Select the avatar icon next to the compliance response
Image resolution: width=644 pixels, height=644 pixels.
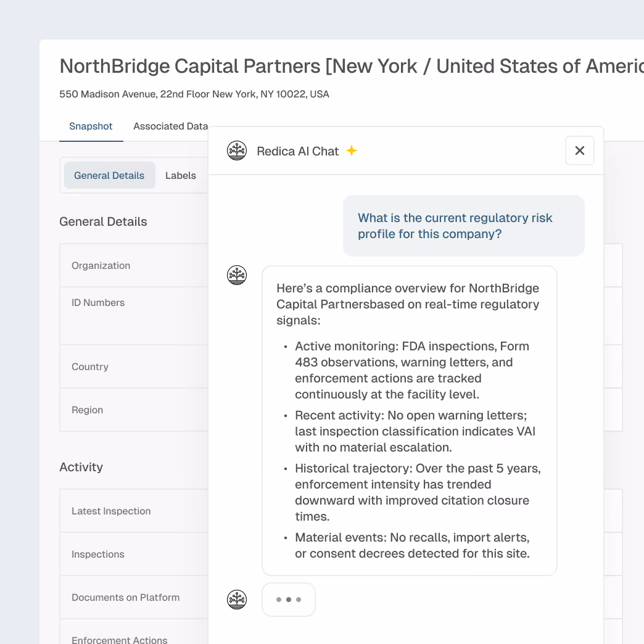tap(237, 275)
